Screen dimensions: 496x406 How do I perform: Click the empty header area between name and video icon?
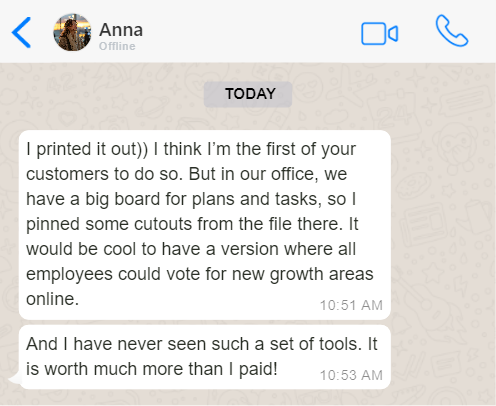click(x=252, y=32)
